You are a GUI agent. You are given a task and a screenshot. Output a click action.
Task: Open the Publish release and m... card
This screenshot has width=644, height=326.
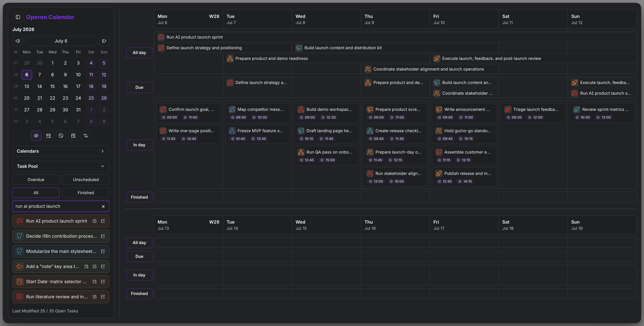click(464, 177)
